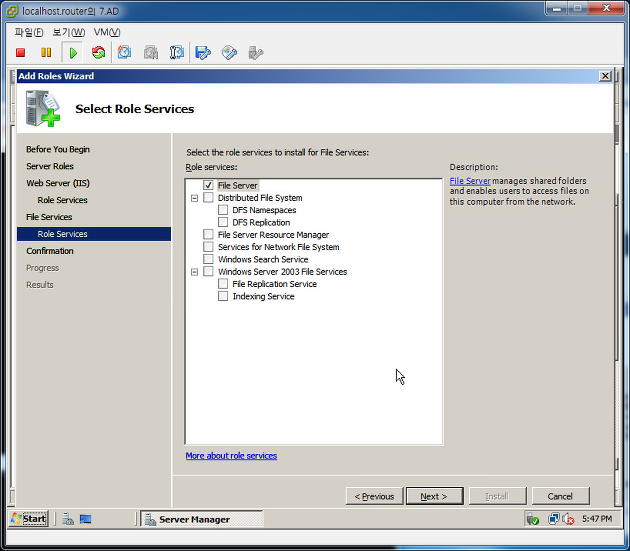Viewport: 630px width, 551px height.
Task: Click the vSphere icon in title bar
Action: pos(12,11)
